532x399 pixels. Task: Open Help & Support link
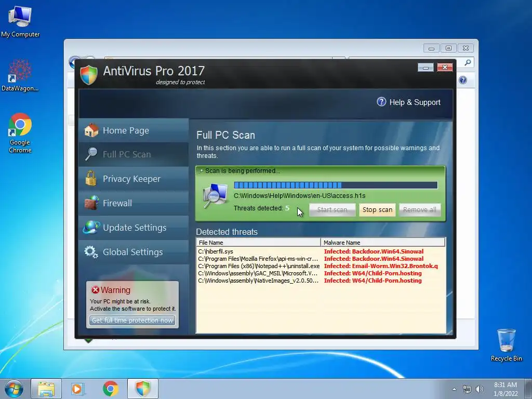415,102
